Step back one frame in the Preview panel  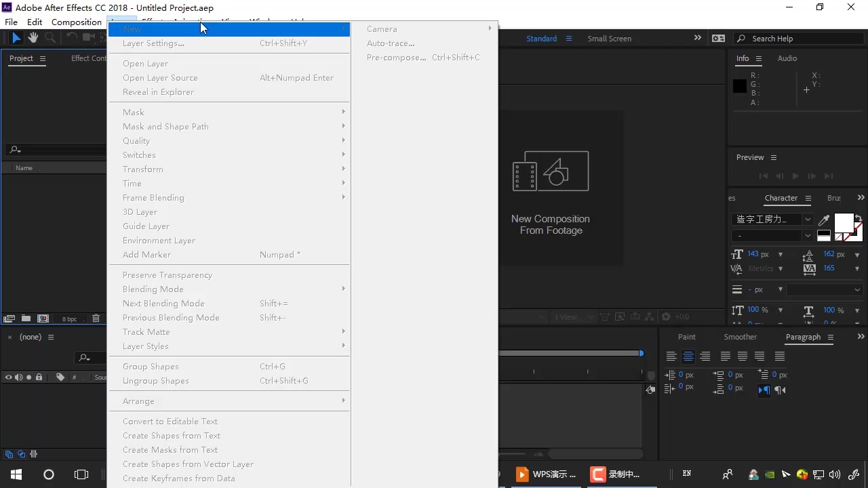tap(779, 176)
